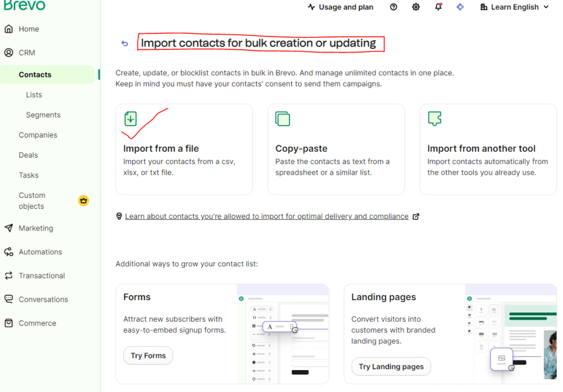Click the back arrow beside the import heading

[x=125, y=43]
